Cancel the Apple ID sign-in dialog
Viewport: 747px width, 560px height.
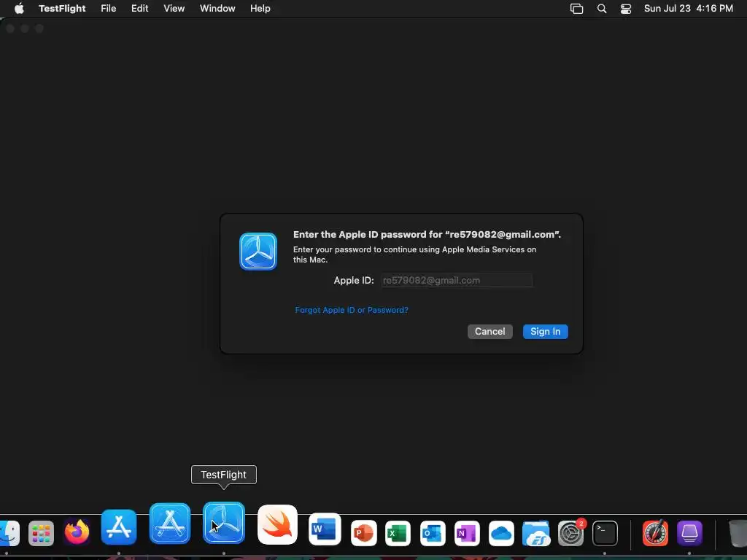[x=489, y=332]
